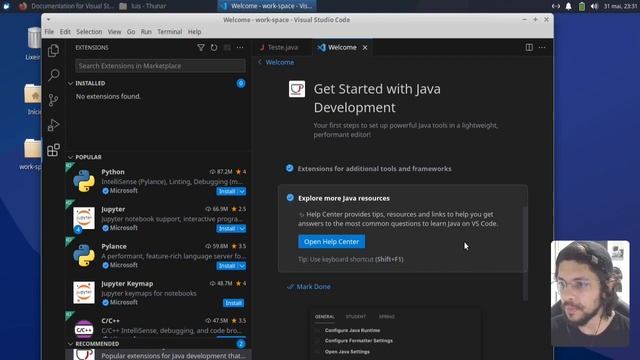Image resolution: width=640 pixels, height=360 pixels.
Task: Open the File menu
Action: pyautogui.click(x=49, y=32)
